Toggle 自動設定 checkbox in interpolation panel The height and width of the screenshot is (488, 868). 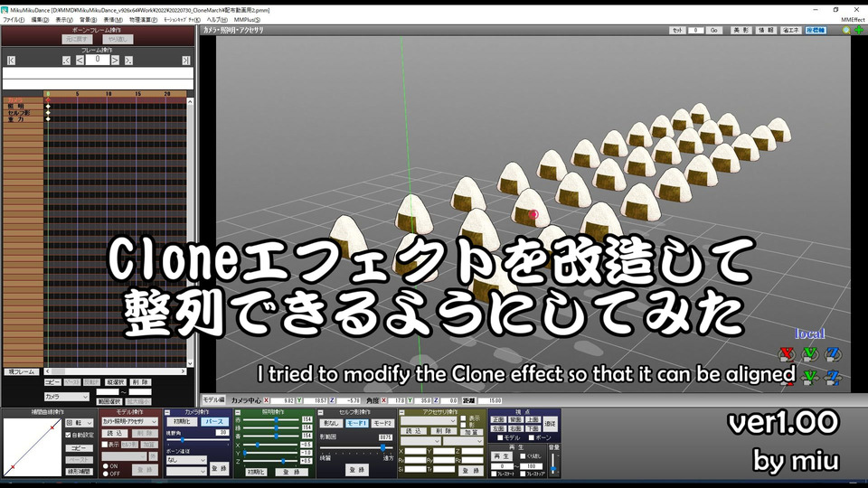pos(68,435)
